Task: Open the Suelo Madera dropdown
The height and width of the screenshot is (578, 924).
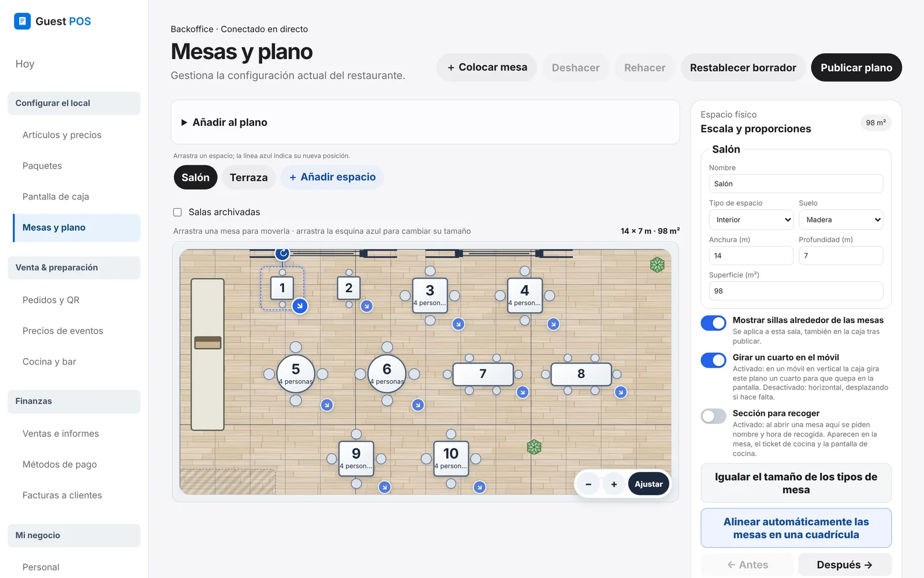Action: [841, 220]
